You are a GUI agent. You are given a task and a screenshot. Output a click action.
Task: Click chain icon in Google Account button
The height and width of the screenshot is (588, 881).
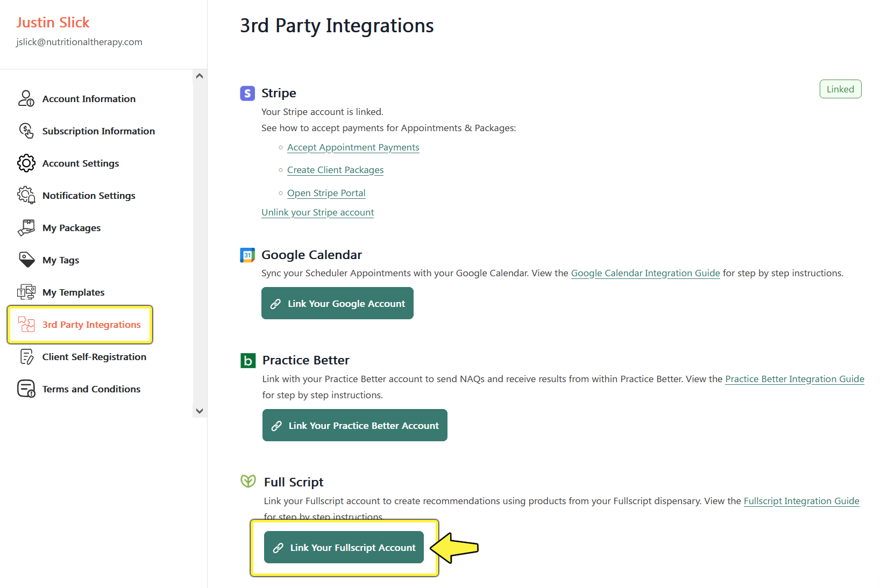coord(275,304)
